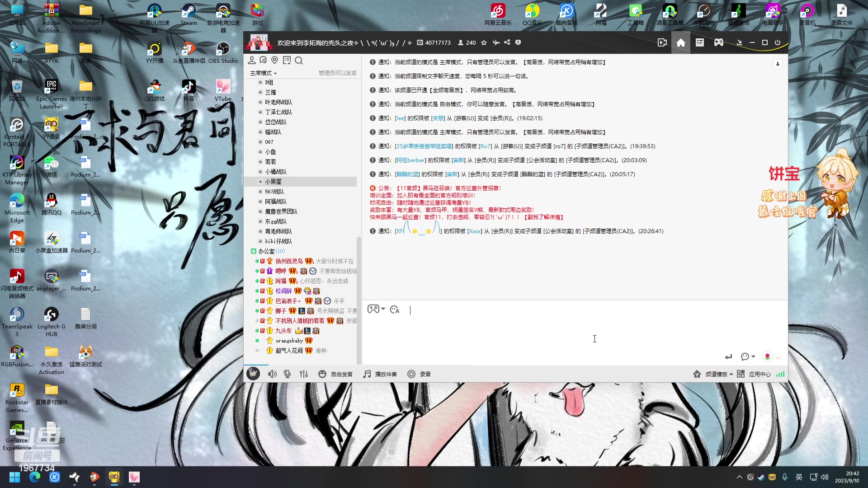
Task: Click the airplane invite icon in title bar
Action: pyautogui.click(x=496, y=42)
